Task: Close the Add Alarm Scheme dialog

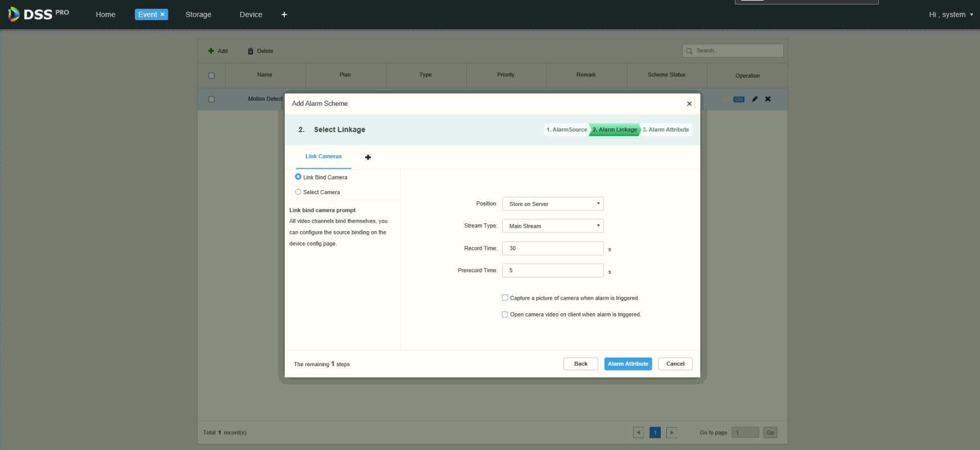Action: click(x=689, y=103)
